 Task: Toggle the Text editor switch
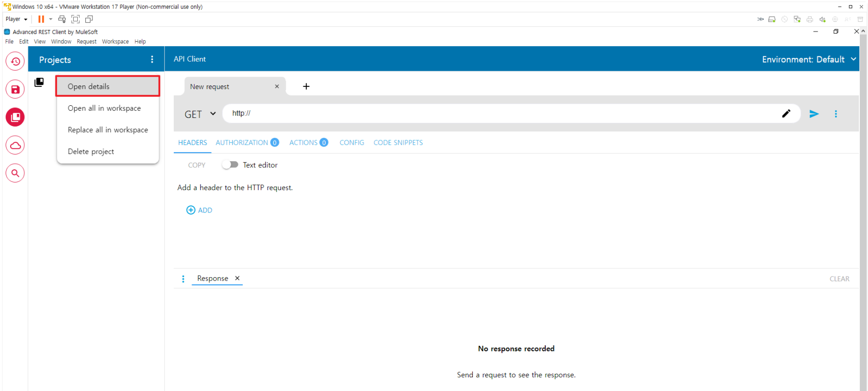pos(230,165)
